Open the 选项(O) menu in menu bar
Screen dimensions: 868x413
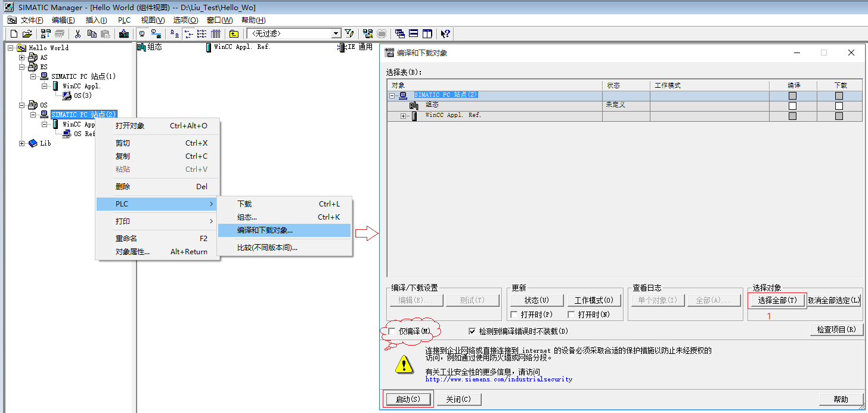pyautogui.click(x=185, y=20)
